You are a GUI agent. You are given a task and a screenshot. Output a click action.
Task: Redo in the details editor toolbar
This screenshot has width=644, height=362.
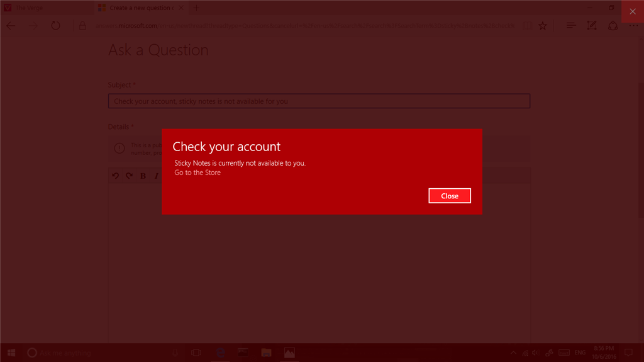[129, 176]
